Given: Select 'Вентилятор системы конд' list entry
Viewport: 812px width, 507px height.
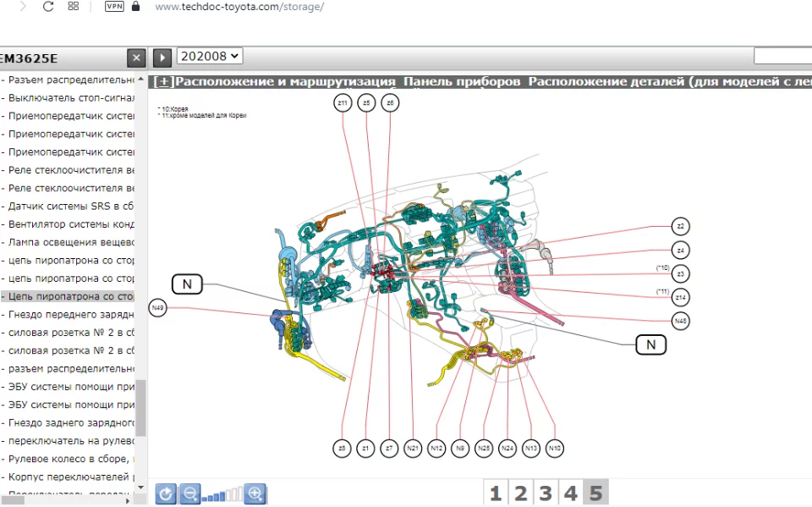Looking at the screenshot, I should click(x=68, y=224).
